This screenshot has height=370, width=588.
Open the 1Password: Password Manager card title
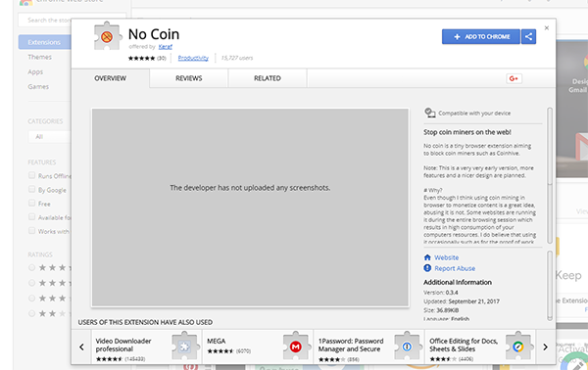[351, 345]
